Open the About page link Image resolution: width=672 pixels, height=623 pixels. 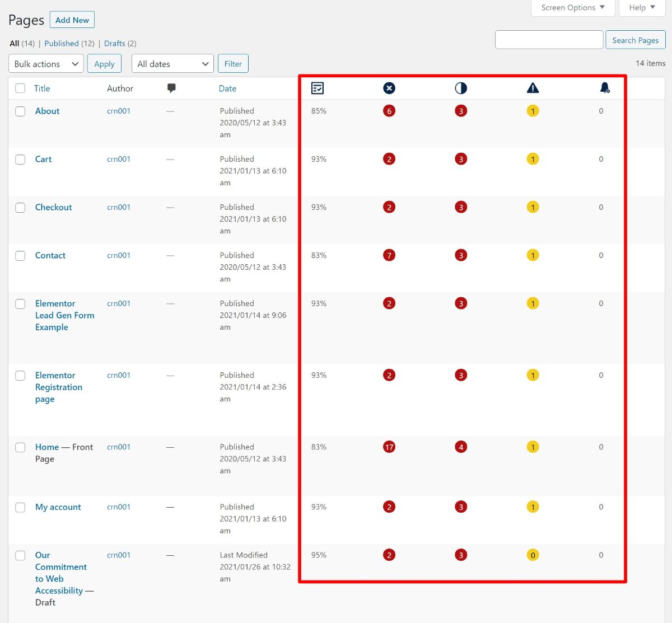(x=47, y=111)
